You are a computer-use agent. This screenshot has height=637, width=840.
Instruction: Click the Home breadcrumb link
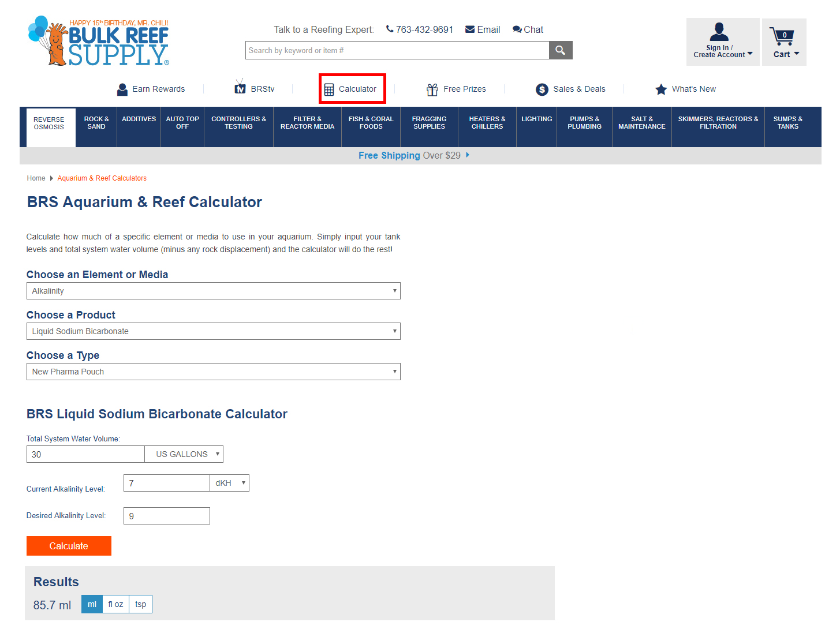pos(36,178)
